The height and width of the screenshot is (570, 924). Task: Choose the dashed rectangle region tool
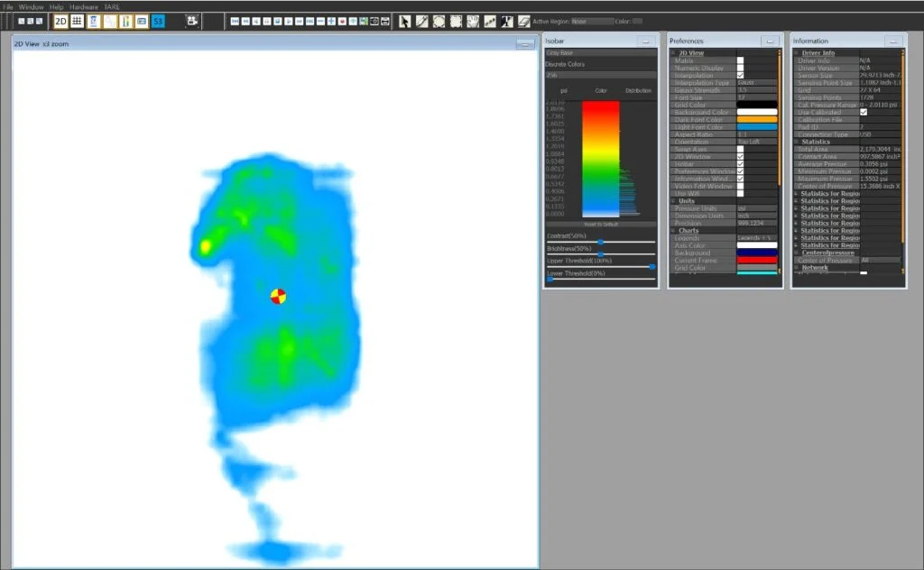(x=456, y=21)
